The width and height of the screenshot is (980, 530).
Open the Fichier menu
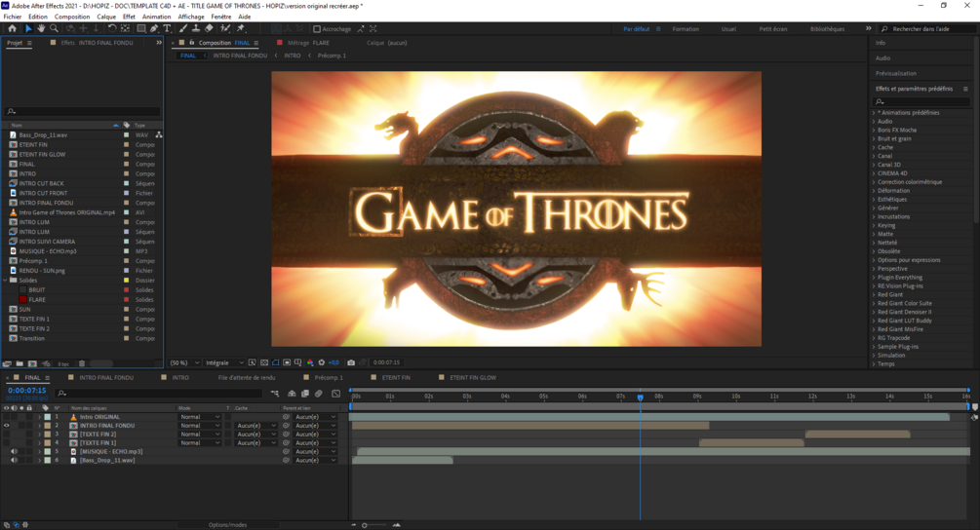coord(13,17)
